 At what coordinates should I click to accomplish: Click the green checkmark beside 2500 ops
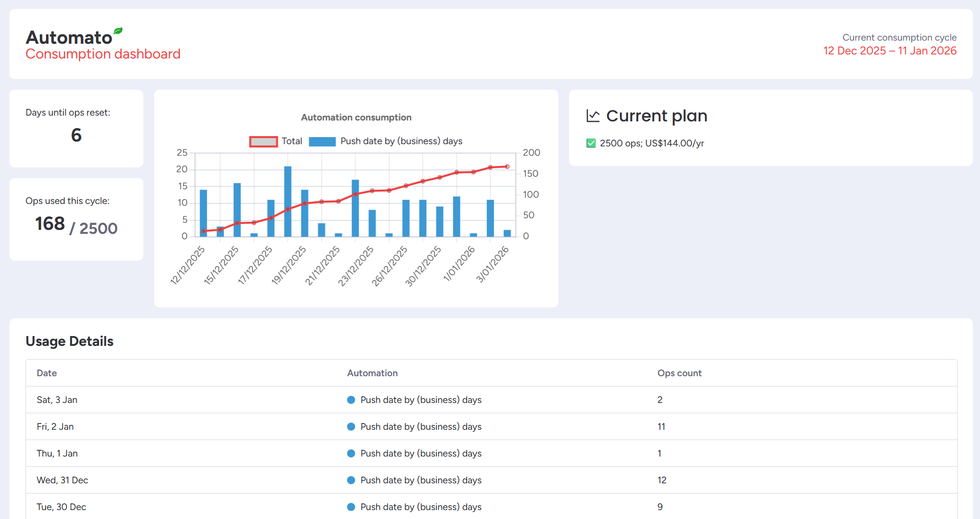[x=591, y=143]
